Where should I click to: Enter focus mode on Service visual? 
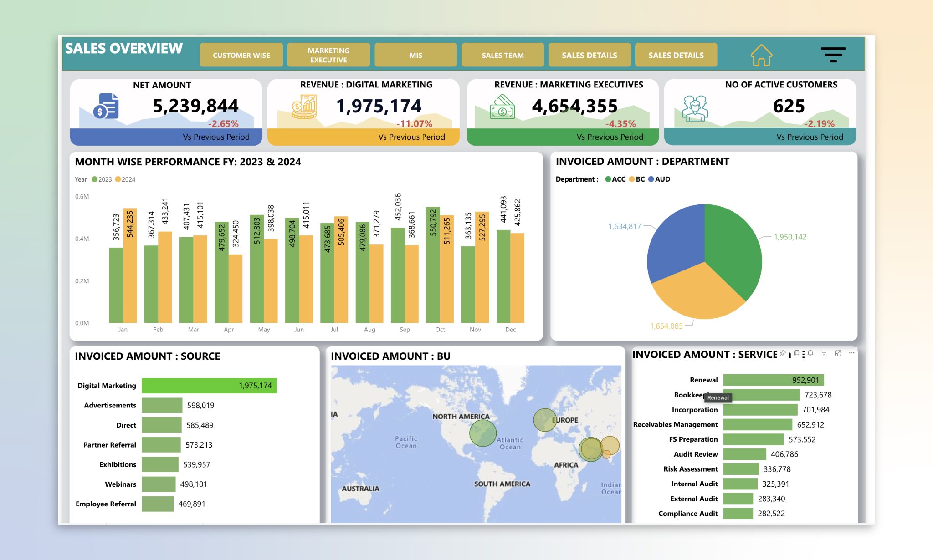coord(839,353)
